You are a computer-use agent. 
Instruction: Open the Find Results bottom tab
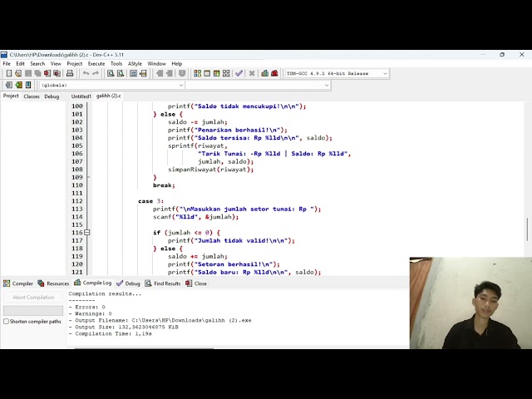pyautogui.click(x=163, y=283)
